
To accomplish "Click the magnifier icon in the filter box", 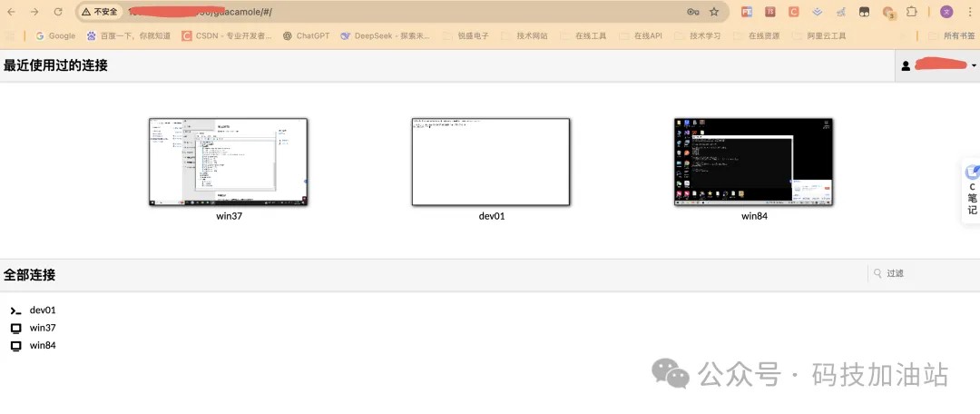I will click(877, 273).
